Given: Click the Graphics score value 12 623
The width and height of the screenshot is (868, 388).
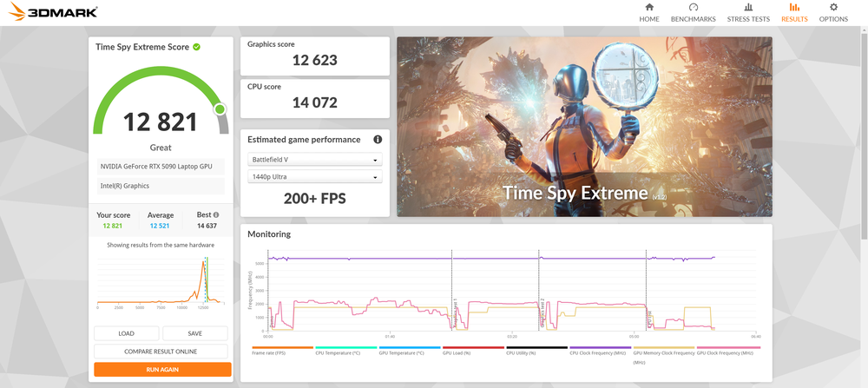Looking at the screenshot, I should 314,60.
